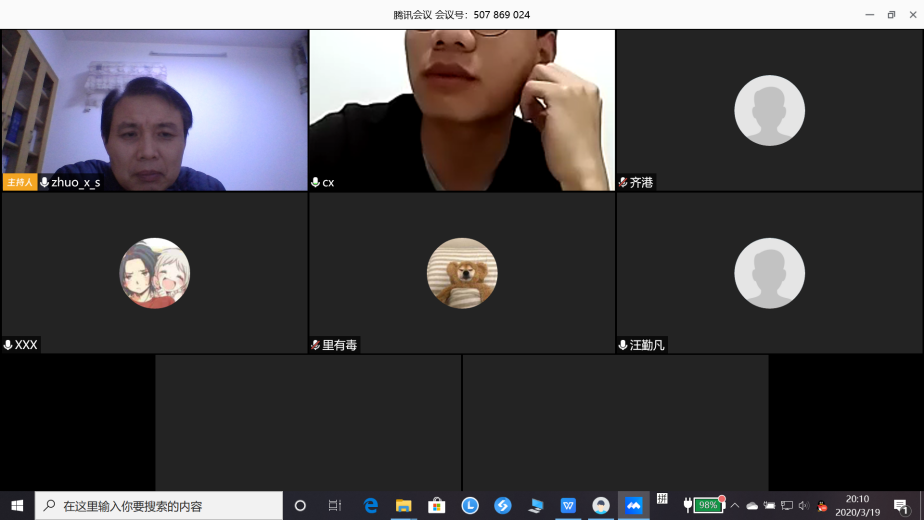
Task: Click the Windows search box
Action: tap(160, 505)
